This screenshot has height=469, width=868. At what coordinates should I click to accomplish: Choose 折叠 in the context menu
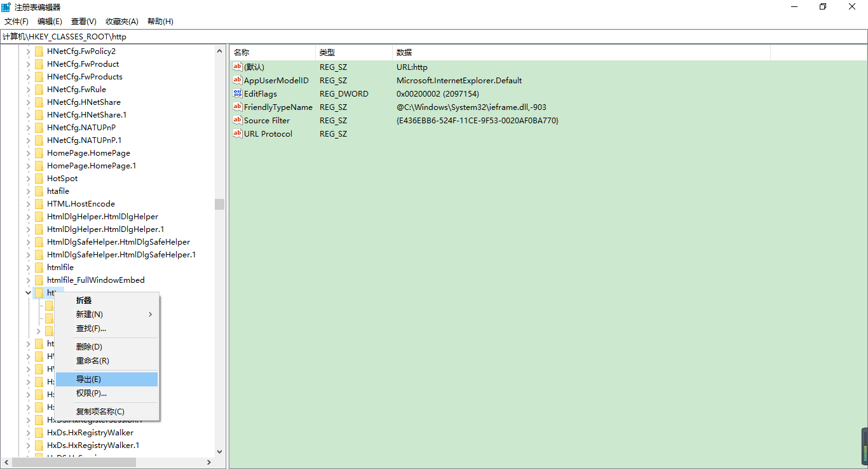107,301
